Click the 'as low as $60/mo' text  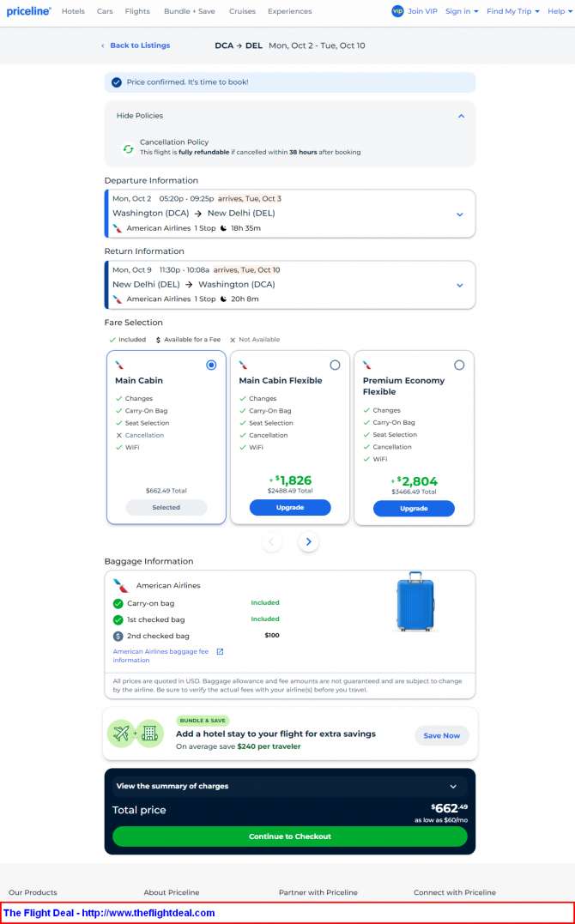440,820
